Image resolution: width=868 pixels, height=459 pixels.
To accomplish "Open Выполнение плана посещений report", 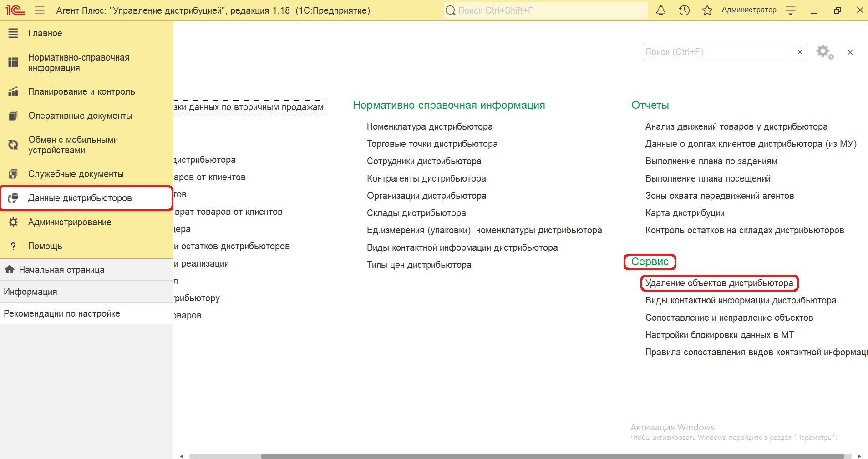I will 708,178.
